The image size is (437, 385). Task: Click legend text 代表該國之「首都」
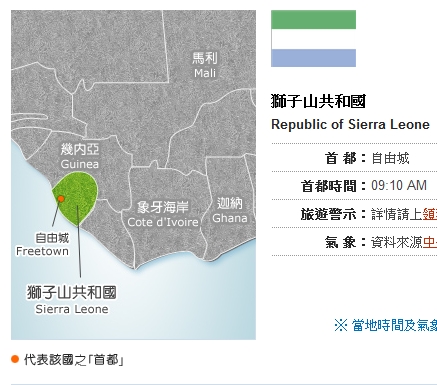pos(74,360)
